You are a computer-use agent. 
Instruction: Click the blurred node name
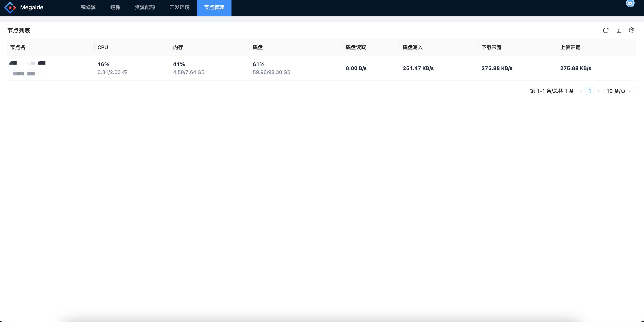coord(28,63)
